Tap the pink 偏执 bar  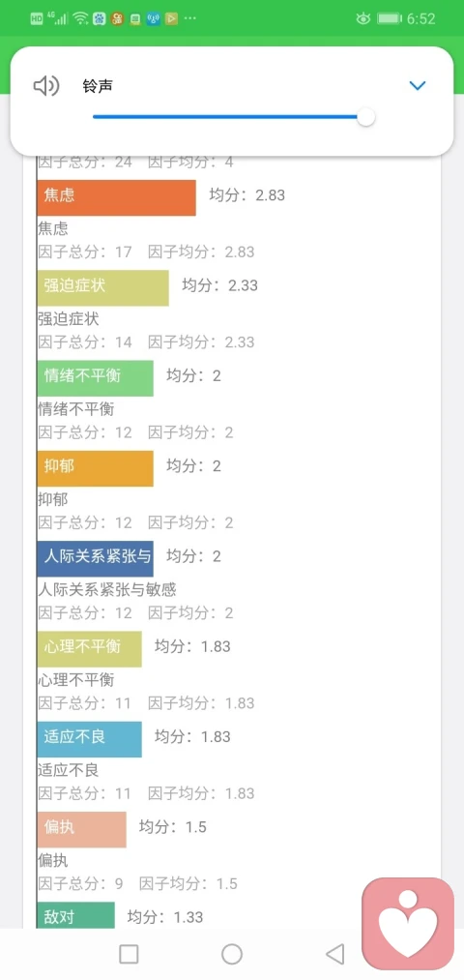pyautogui.click(x=81, y=829)
